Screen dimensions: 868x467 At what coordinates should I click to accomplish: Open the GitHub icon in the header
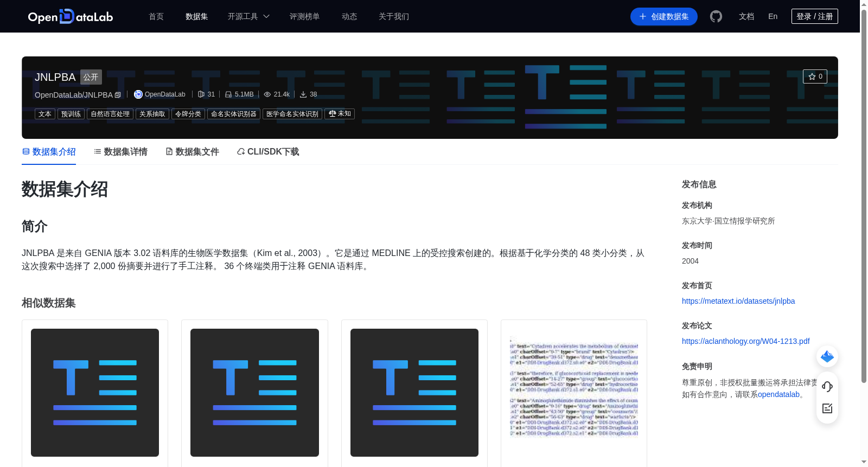coord(716,16)
